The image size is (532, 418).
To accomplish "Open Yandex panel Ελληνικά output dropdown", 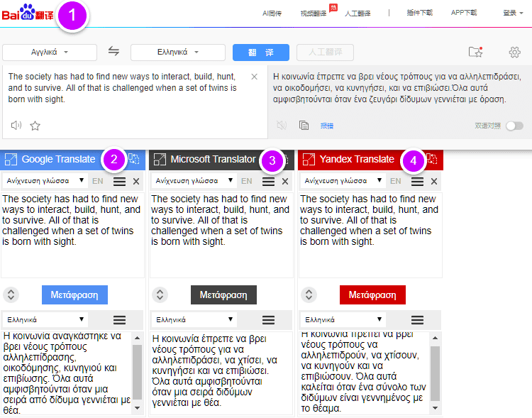I will (343, 319).
